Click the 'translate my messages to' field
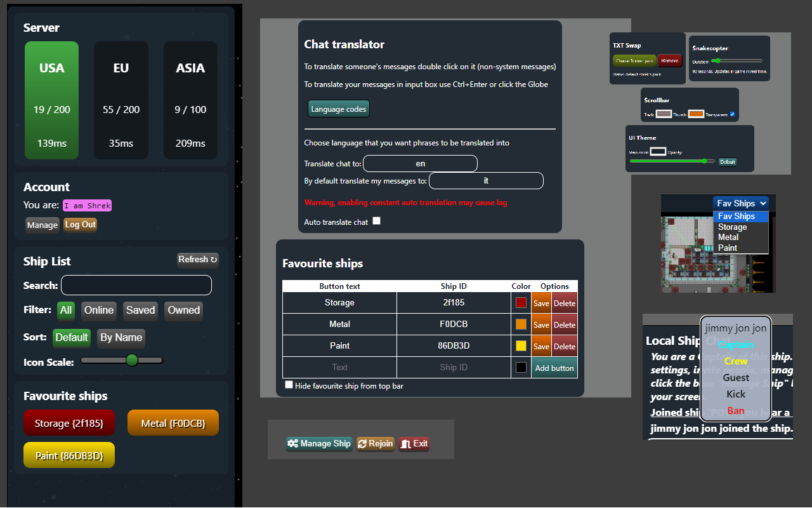 pyautogui.click(x=486, y=181)
